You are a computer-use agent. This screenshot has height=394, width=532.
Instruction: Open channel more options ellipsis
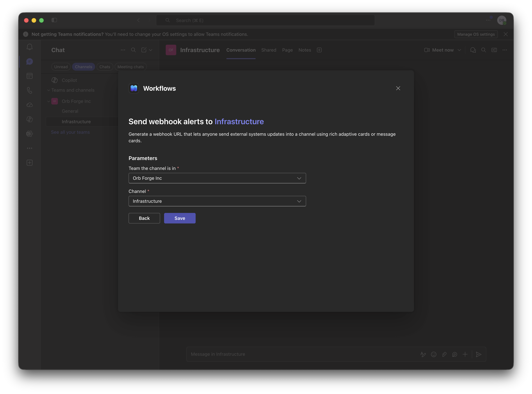click(505, 50)
